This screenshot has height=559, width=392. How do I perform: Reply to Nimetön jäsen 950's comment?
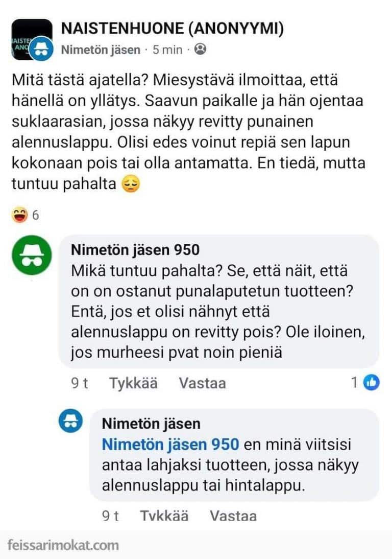(x=202, y=383)
